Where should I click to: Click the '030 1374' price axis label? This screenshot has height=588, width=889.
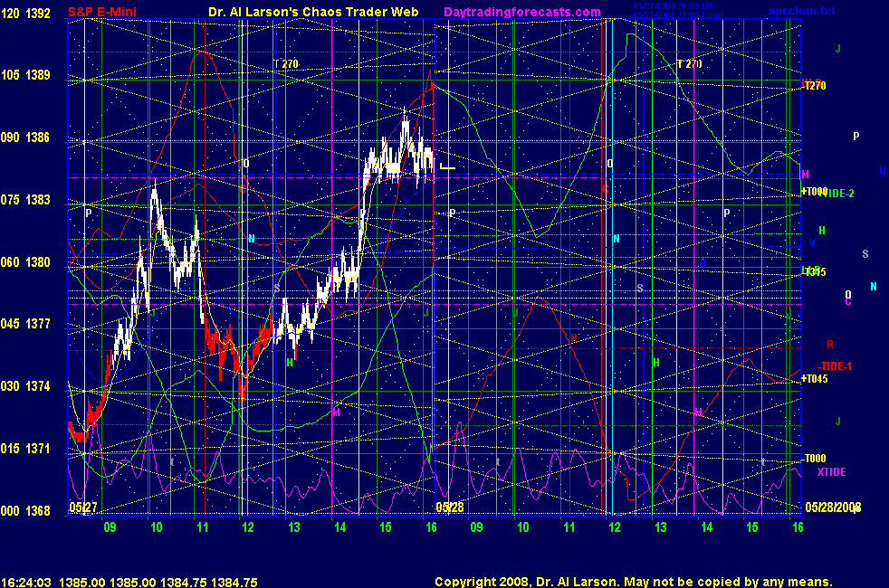(x=25, y=385)
